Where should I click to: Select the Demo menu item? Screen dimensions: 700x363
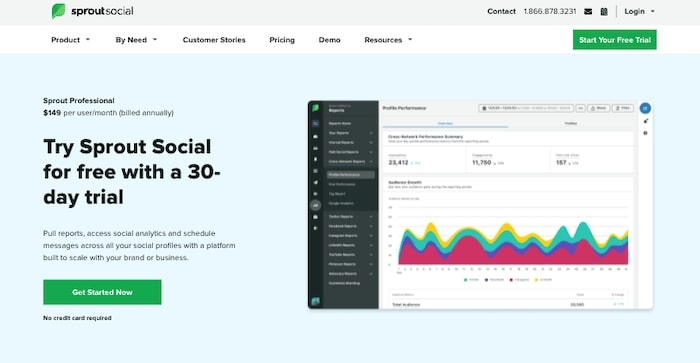point(329,40)
